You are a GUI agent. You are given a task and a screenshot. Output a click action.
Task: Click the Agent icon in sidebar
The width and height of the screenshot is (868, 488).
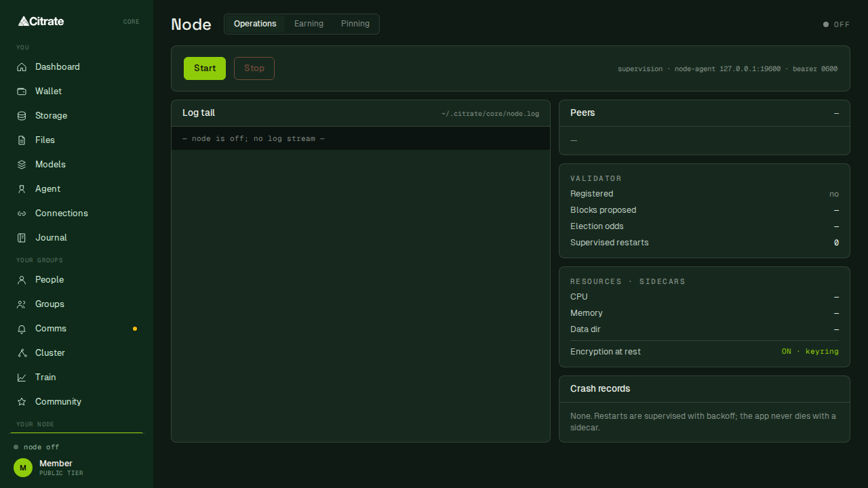[x=22, y=189]
